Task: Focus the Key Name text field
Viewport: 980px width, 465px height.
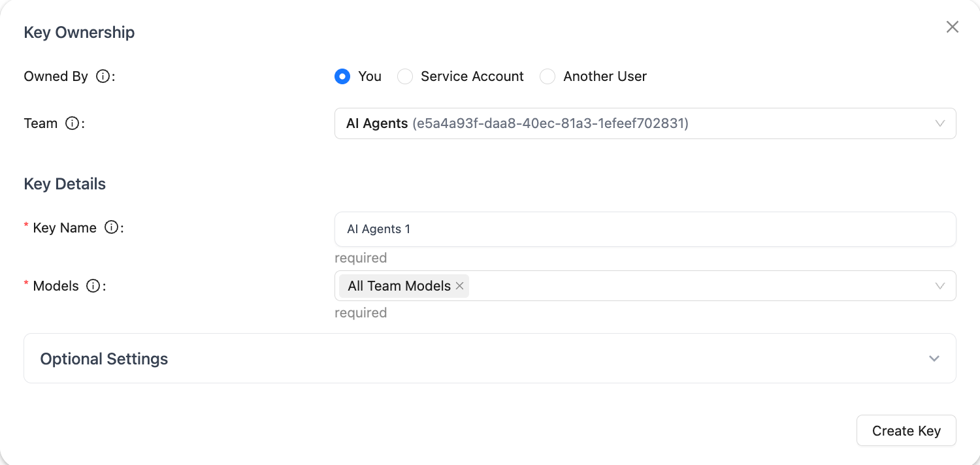Action: [x=644, y=229]
